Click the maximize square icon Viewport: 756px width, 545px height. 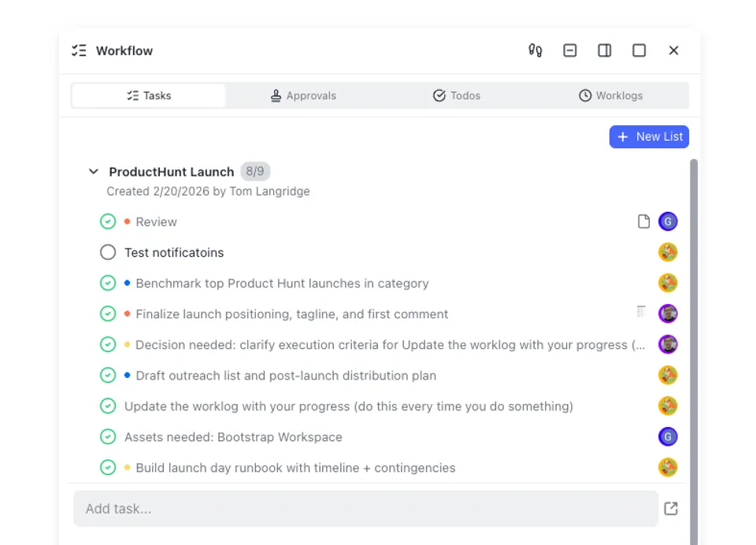click(x=639, y=50)
